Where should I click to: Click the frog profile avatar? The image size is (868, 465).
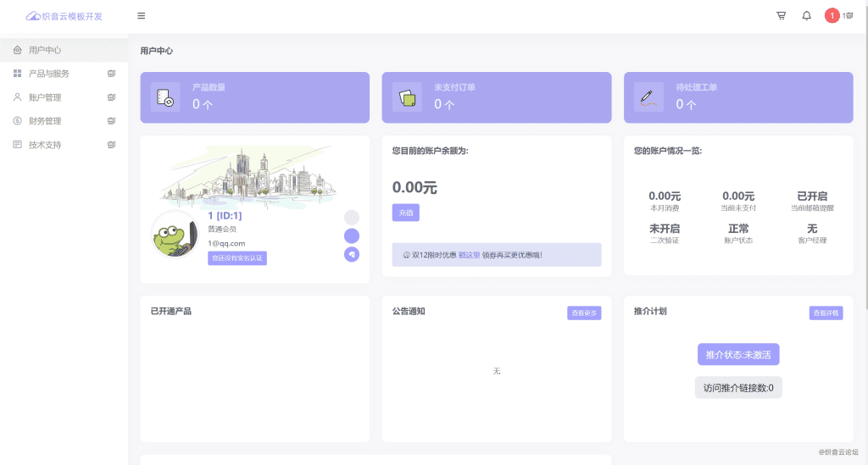[175, 235]
